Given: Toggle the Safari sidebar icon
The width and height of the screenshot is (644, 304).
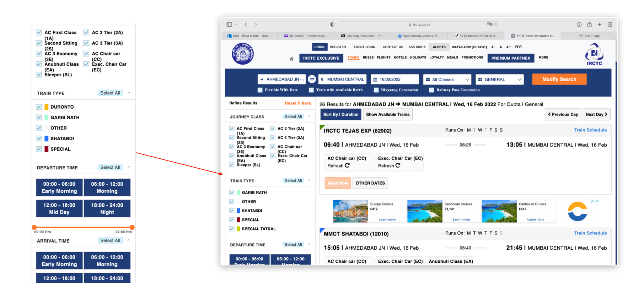Looking at the screenshot, I should tap(229, 25).
